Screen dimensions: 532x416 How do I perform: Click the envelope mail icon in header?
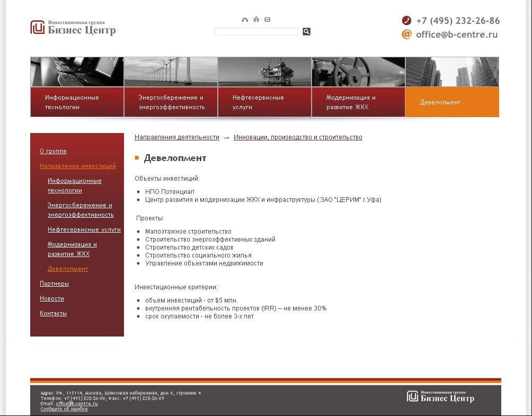tap(268, 20)
